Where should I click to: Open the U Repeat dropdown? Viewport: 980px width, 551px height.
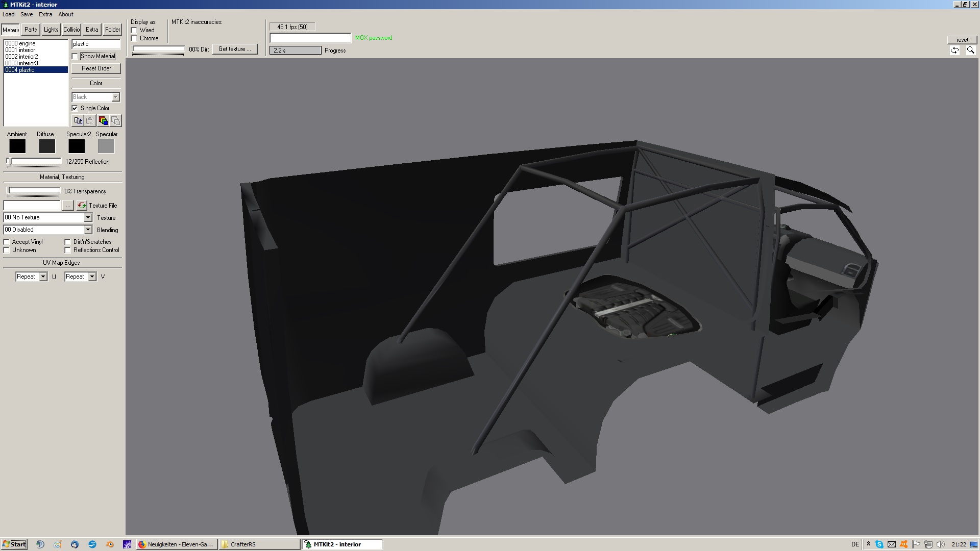tap(43, 277)
